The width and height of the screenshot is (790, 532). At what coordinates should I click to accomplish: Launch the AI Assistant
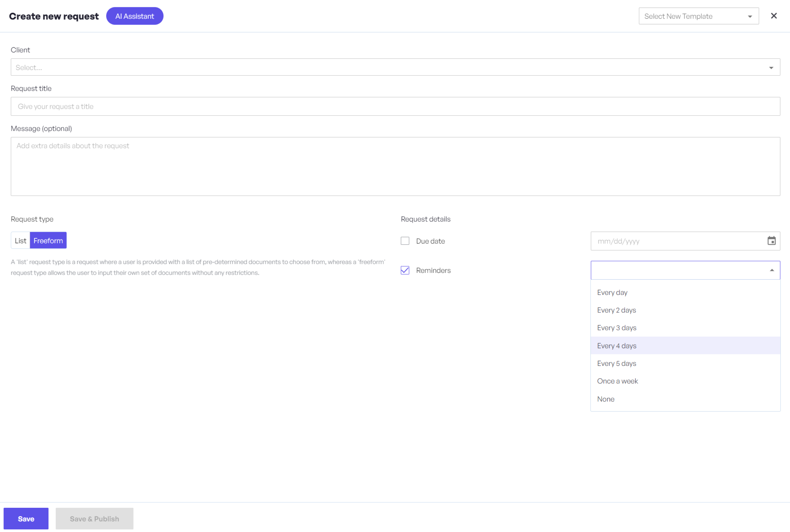point(135,16)
